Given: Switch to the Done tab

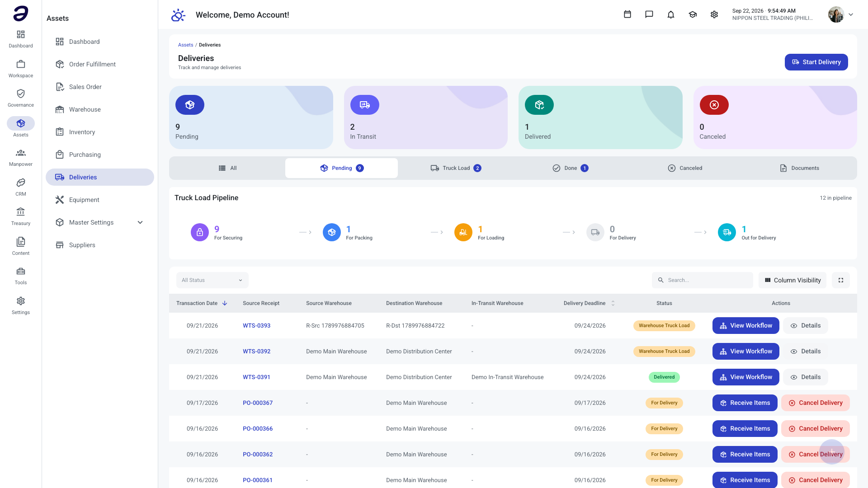Looking at the screenshot, I should 571,168.
